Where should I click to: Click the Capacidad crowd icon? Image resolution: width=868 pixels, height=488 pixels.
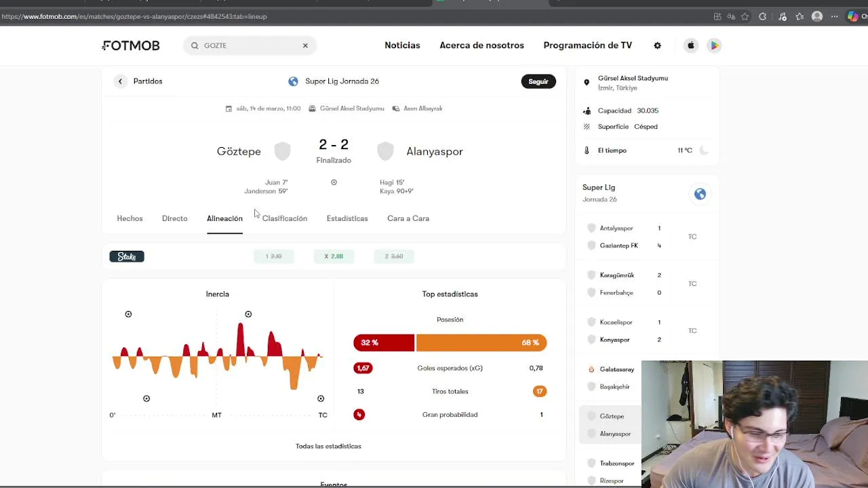587,110
